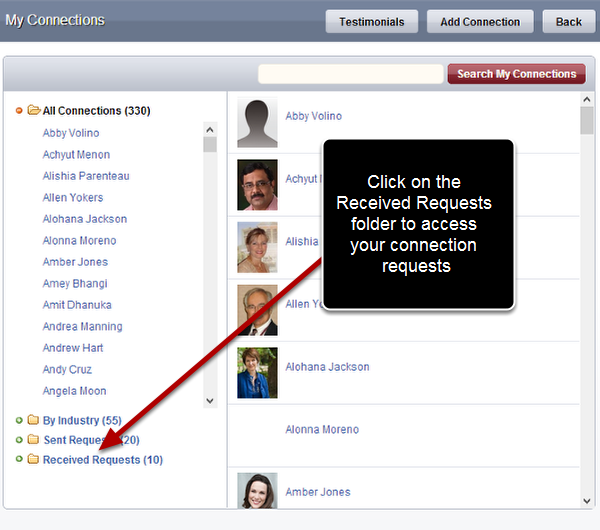Open Alonna Moreno's name link in results

click(322, 430)
